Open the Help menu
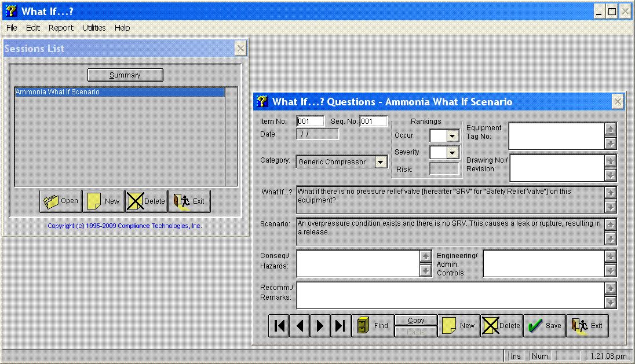This screenshot has width=635, height=364. (x=122, y=28)
